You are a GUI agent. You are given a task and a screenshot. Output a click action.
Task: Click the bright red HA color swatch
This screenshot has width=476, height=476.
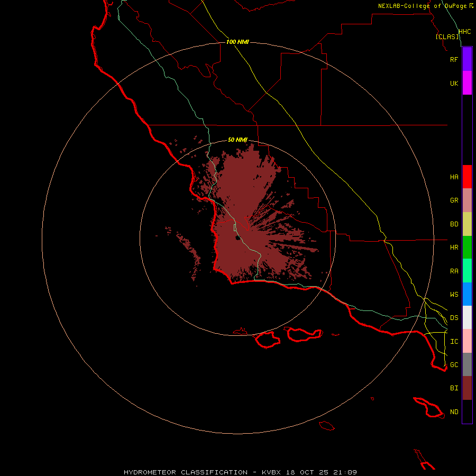[467, 177]
